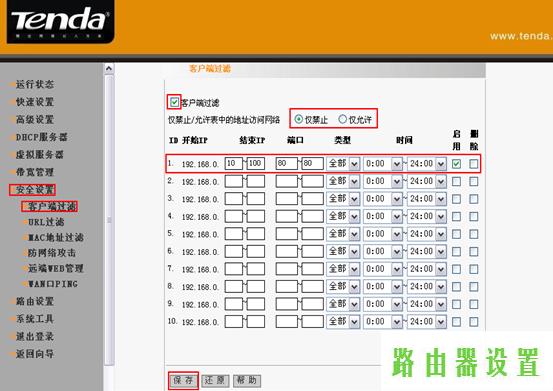Tick the 删除 checkbox in row 2
Image resolution: width=553 pixels, height=391 pixels.
pos(474,181)
